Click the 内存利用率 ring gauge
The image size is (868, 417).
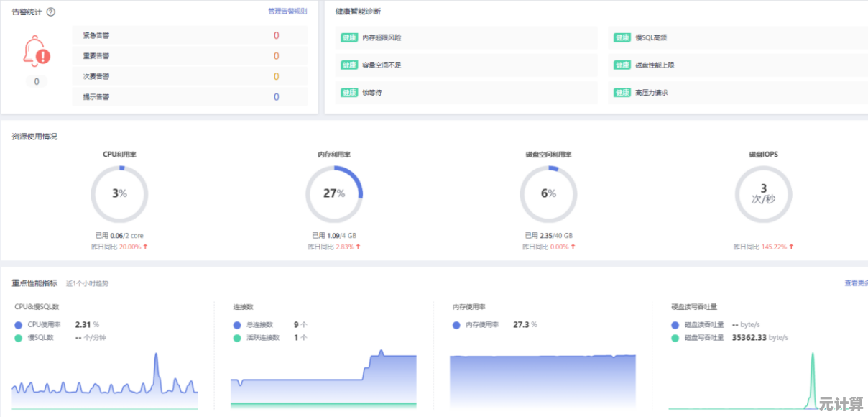click(334, 194)
